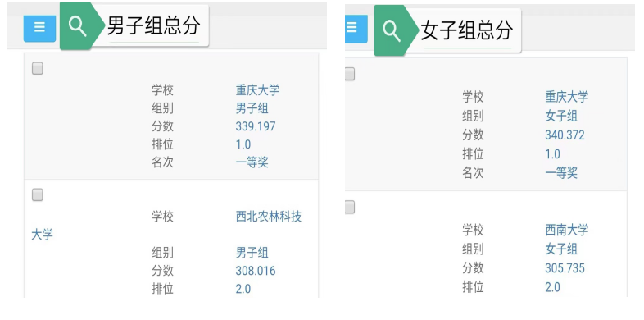The height and width of the screenshot is (320, 644).
Task: Click search magnifier beside 男子组总分
Action: (77, 26)
